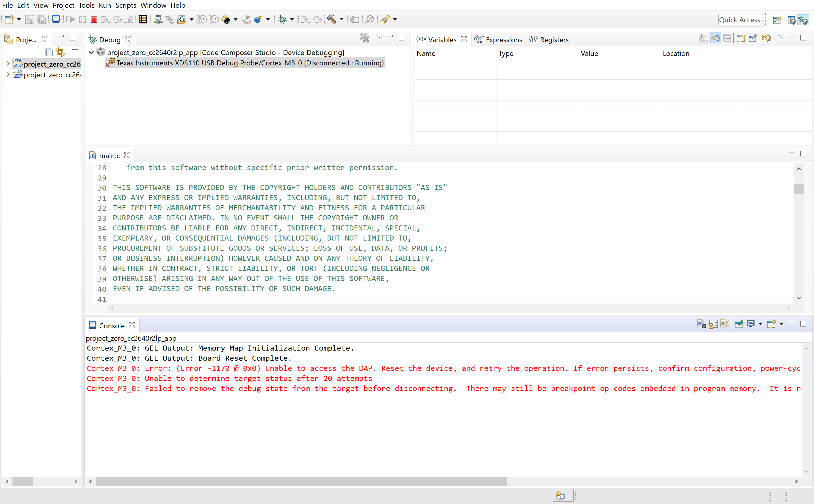Click the Debug bug icon in toolbar
The width and height of the screenshot is (814, 504).
282,20
